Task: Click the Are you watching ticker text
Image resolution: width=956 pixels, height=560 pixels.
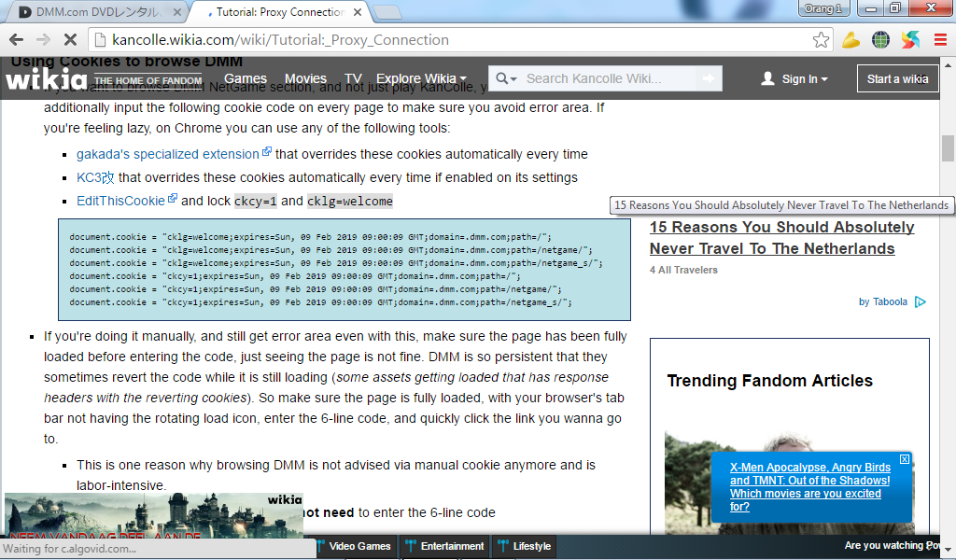Action: coord(892,545)
